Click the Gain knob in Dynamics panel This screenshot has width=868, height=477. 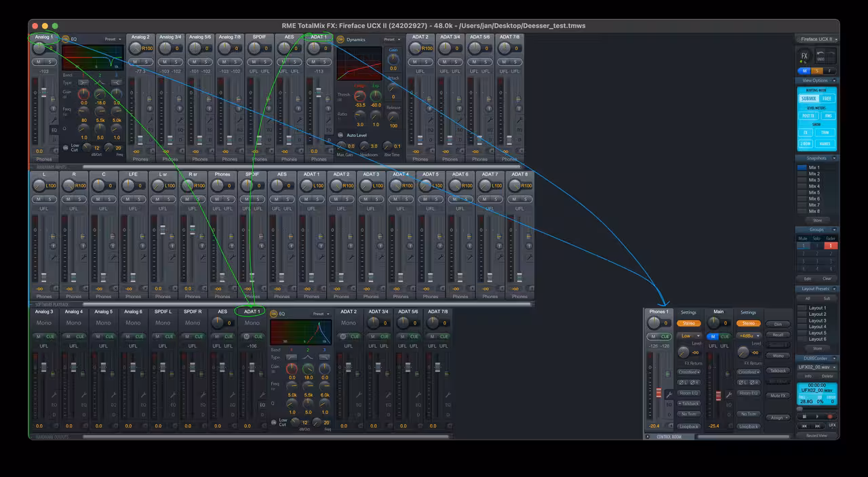[393, 60]
